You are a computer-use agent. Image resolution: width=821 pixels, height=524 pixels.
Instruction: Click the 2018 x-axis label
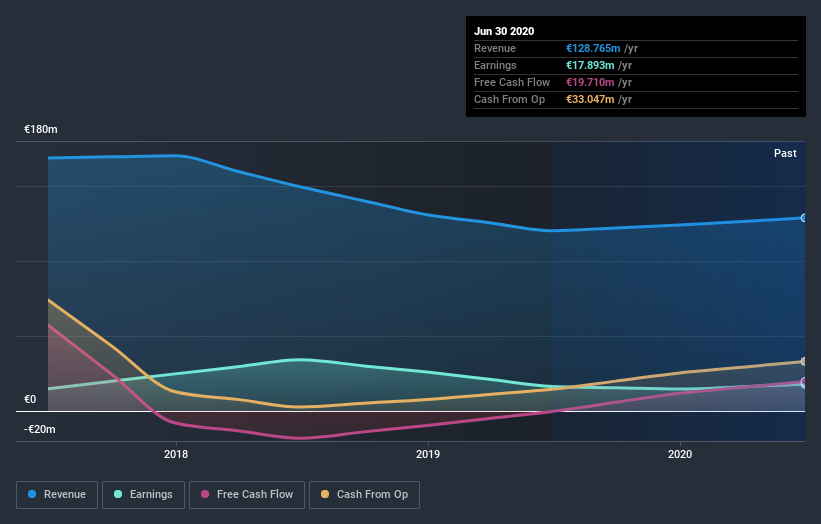[x=176, y=454]
